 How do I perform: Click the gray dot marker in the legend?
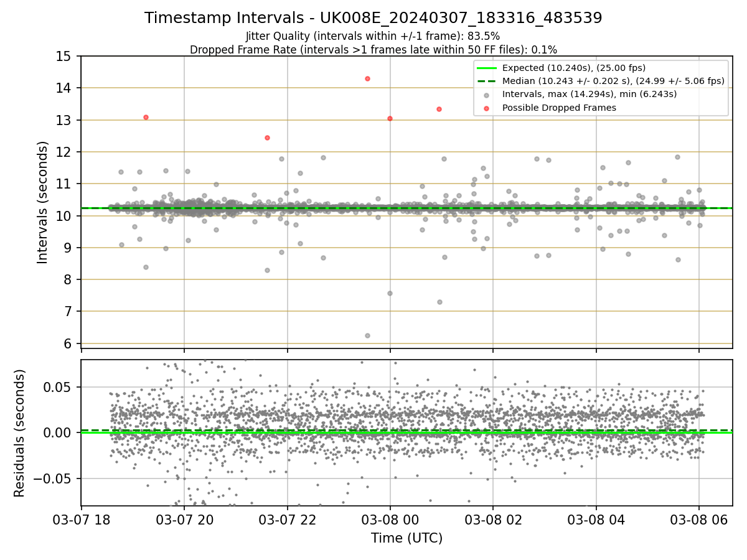click(486, 95)
